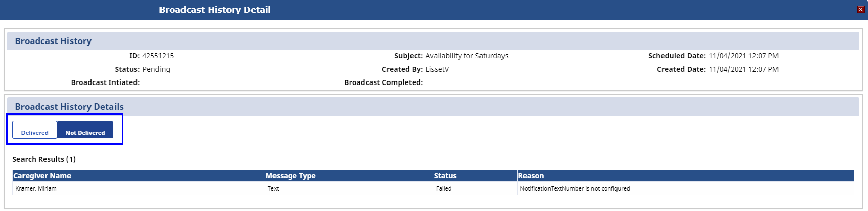Click the NotificationTextNumber not configured reason

pos(575,188)
